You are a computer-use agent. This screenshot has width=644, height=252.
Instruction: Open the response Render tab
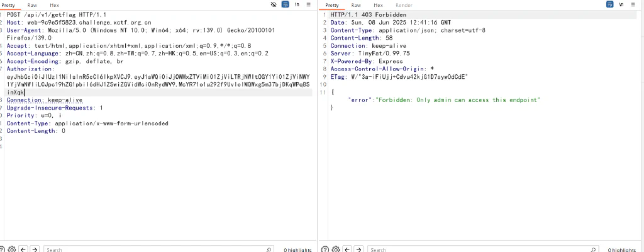coord(404,5)
